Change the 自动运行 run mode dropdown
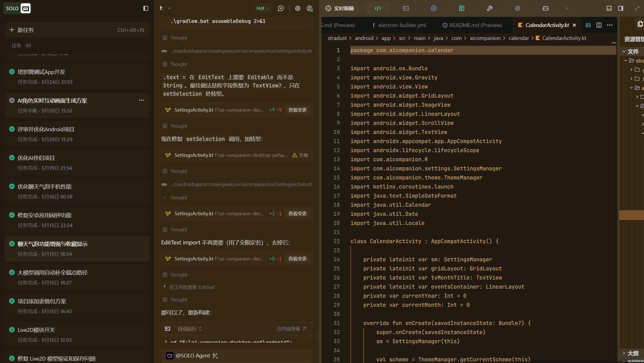This screenshot has height=363, width=644. (190, 329)
